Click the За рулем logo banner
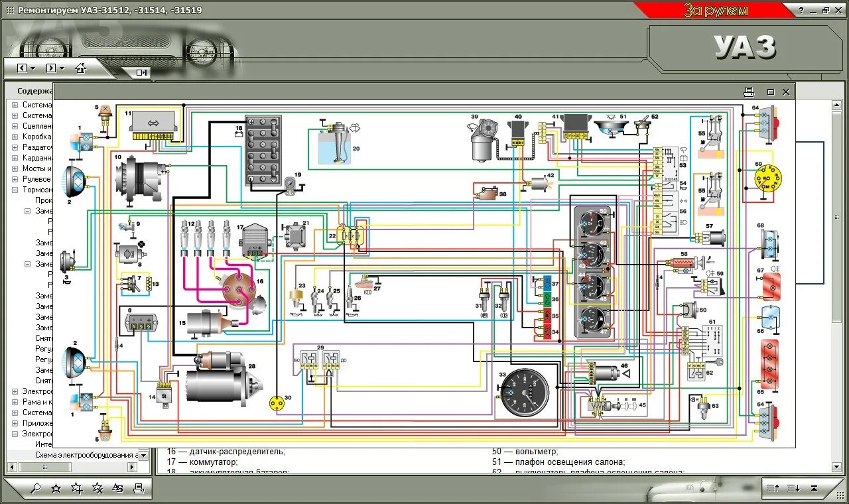849x504 pixels. pos(716,10)
